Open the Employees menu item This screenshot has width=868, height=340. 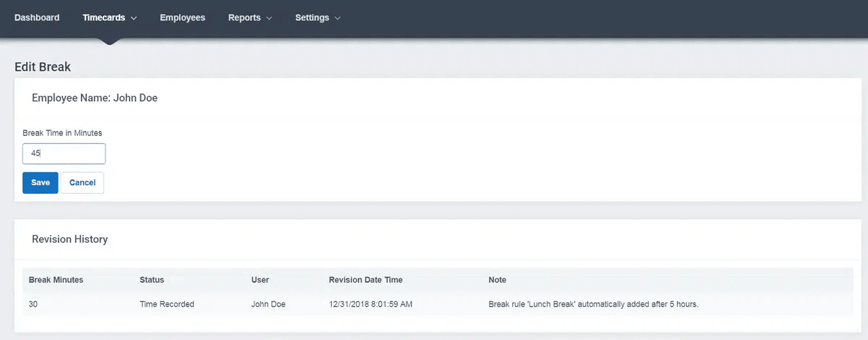[182, 17]
